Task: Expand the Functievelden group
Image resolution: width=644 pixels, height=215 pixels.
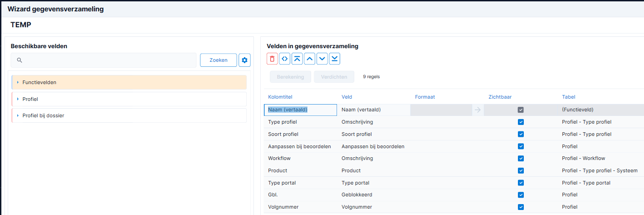Action: [x=18, y=82]
